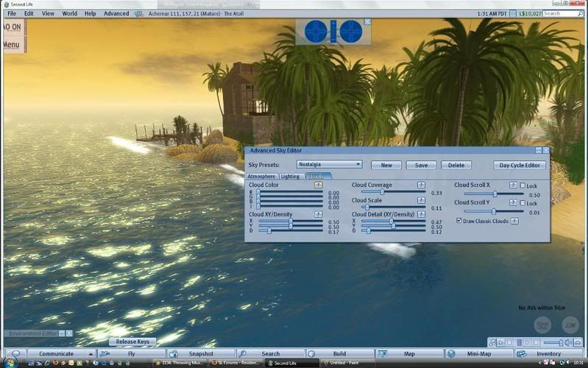Viewport: 588px width, 368px height.
Task: Open the Mini-Map from the bottom toolbar
Action: tap(478, 354)
